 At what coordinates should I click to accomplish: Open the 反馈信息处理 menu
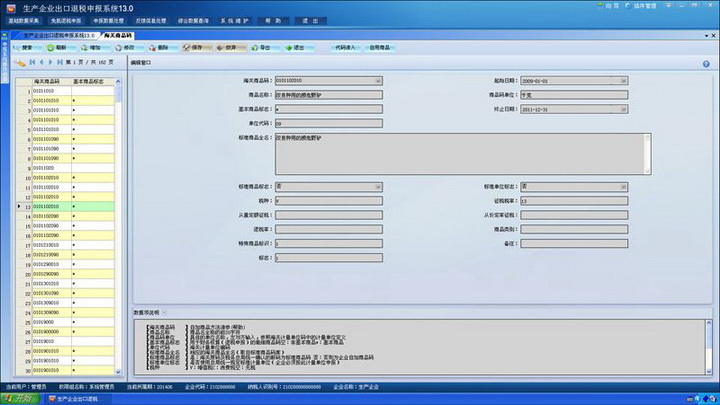tap(151, 21)
